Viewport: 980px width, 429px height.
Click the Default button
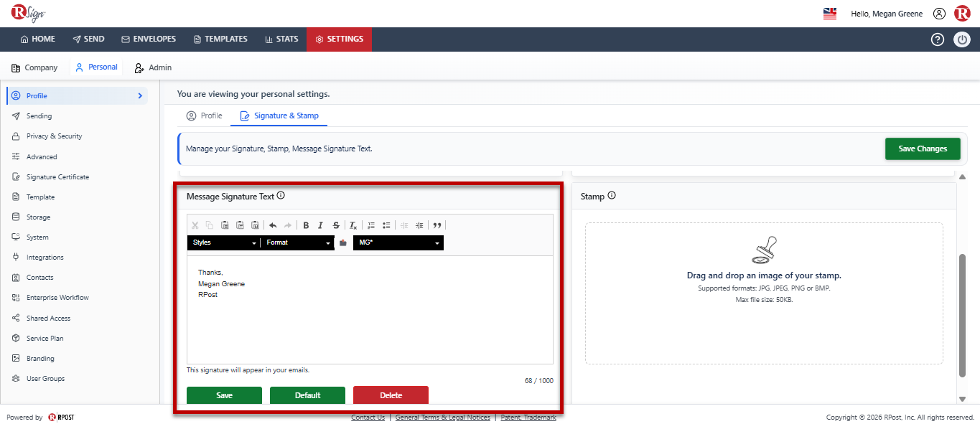coord(307,395)
